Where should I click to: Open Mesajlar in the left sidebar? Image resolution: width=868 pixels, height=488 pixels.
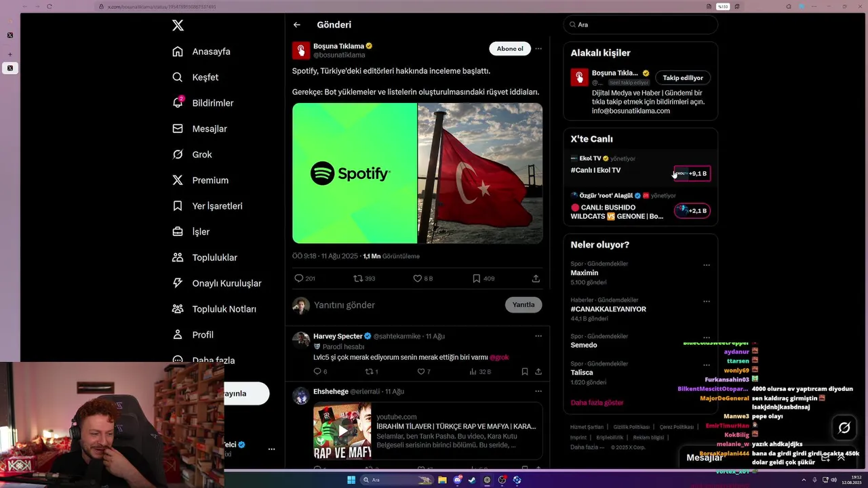tap(200, 129)
